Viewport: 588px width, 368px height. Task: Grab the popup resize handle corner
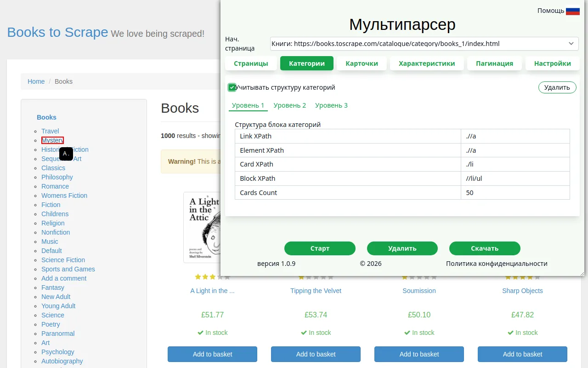pyautogui.click(x=582, y=273)
